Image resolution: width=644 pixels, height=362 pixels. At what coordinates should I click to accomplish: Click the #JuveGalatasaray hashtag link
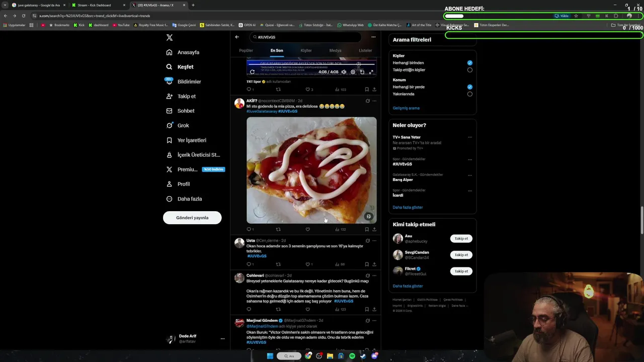(262, 111)
